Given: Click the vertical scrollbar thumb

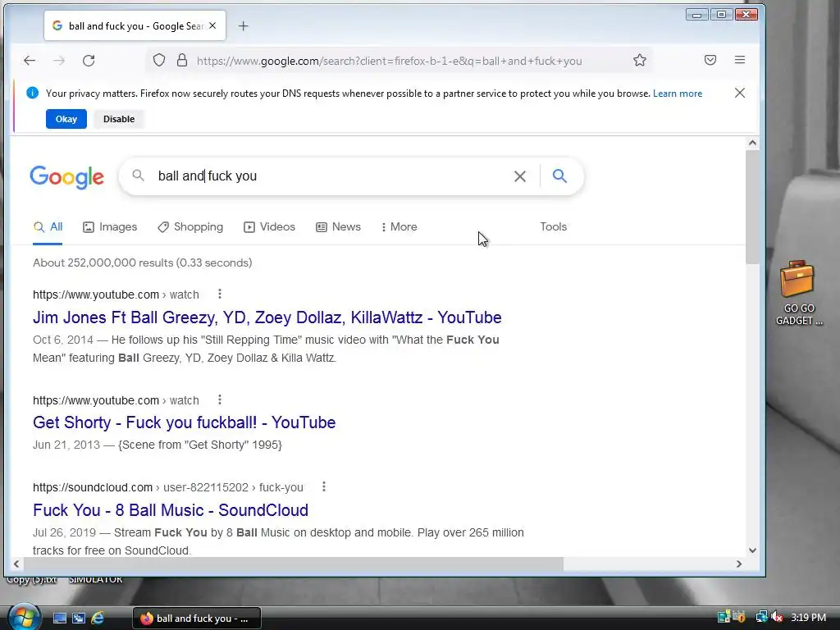Looking at the screenshot, I should tap(752, 207).
